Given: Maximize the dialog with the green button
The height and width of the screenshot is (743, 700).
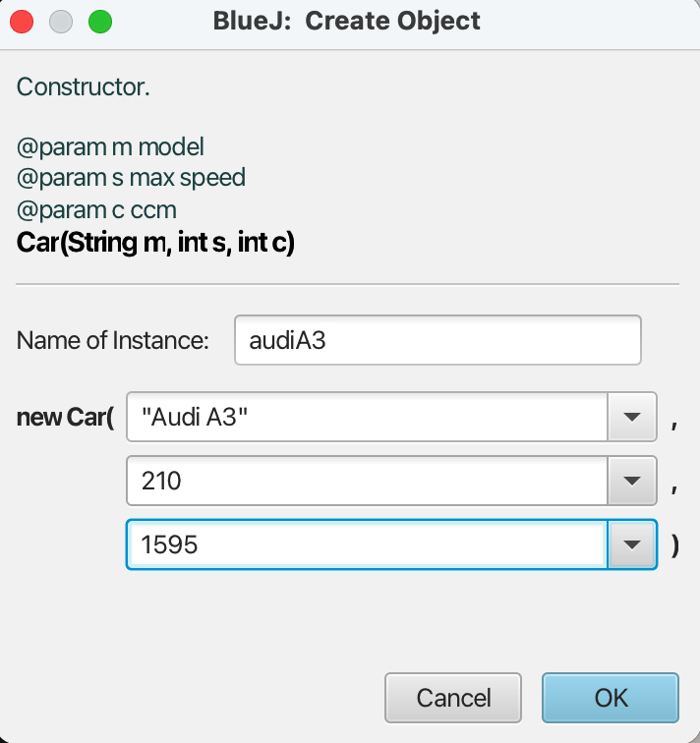Looking at the screenshot, I should [100, 21].
